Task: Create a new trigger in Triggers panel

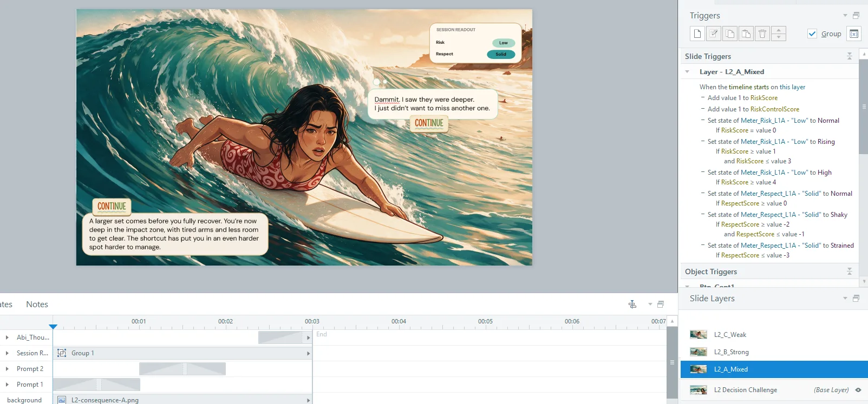Action: [x=697, y=34]
